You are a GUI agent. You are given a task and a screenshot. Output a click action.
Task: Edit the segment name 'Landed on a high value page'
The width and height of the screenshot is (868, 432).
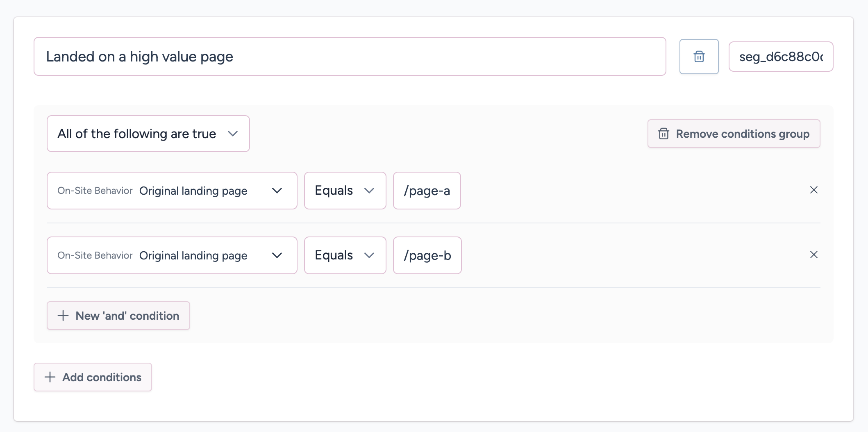349,57
